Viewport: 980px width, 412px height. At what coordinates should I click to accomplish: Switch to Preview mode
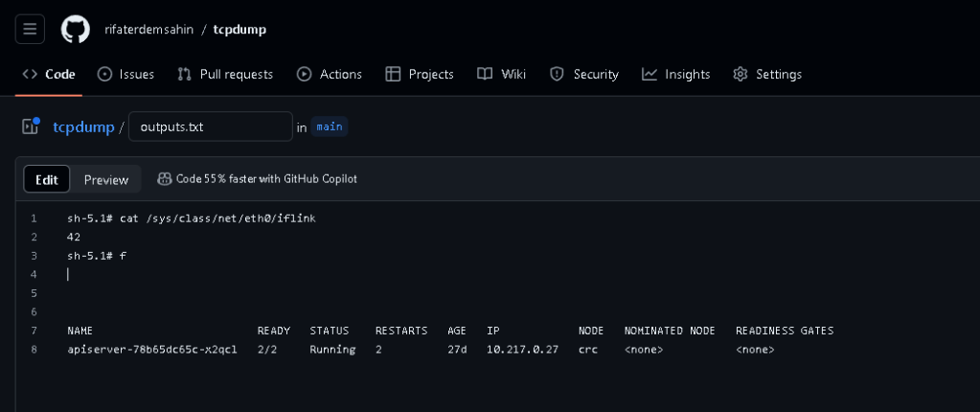(106, 179)
